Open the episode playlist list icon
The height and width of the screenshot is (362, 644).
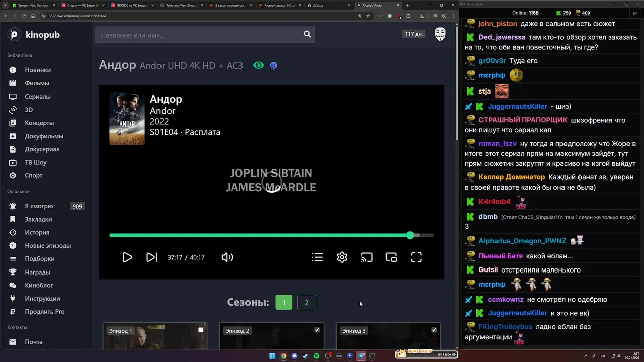click(x=317, y=257)
